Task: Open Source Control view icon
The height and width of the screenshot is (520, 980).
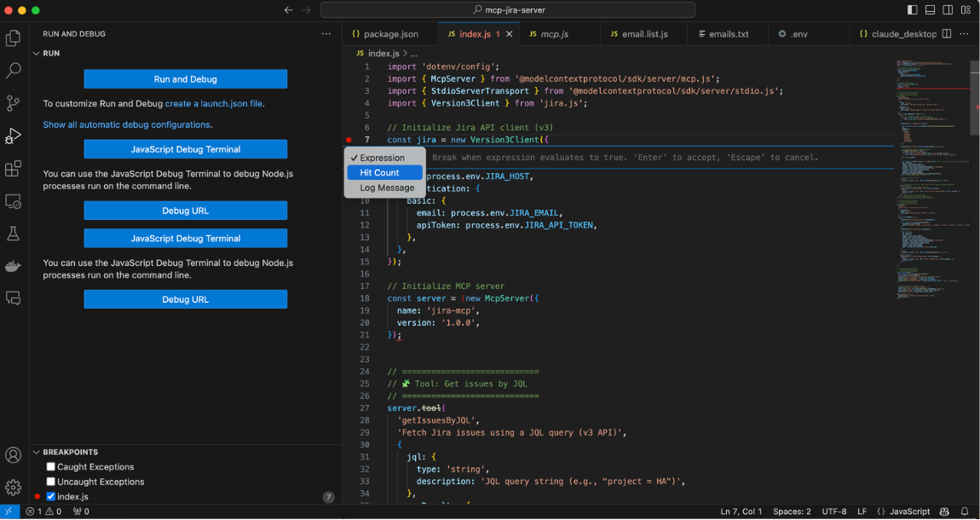Action: tap(14, 103)
